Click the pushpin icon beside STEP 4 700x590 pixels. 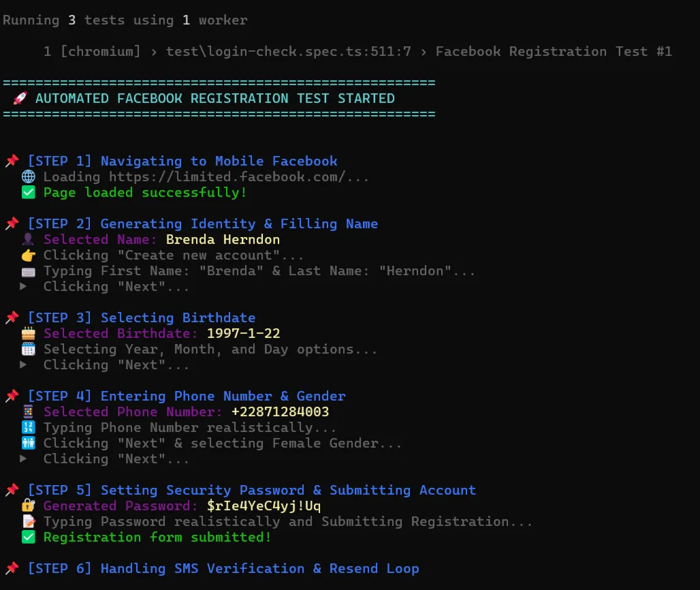coord(12,396)
